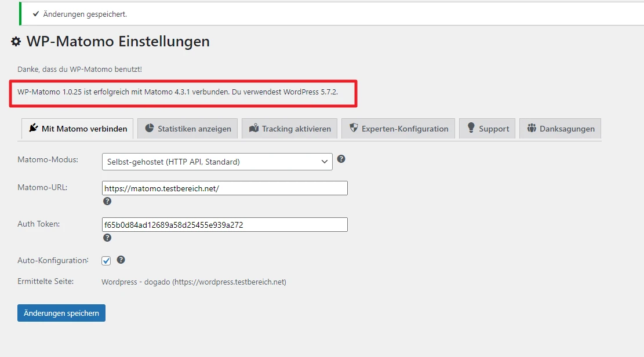This screenshot has width=644, height=357.
Task: Click the pie chart icon on Statistiken tab
Action: [149, 128]
